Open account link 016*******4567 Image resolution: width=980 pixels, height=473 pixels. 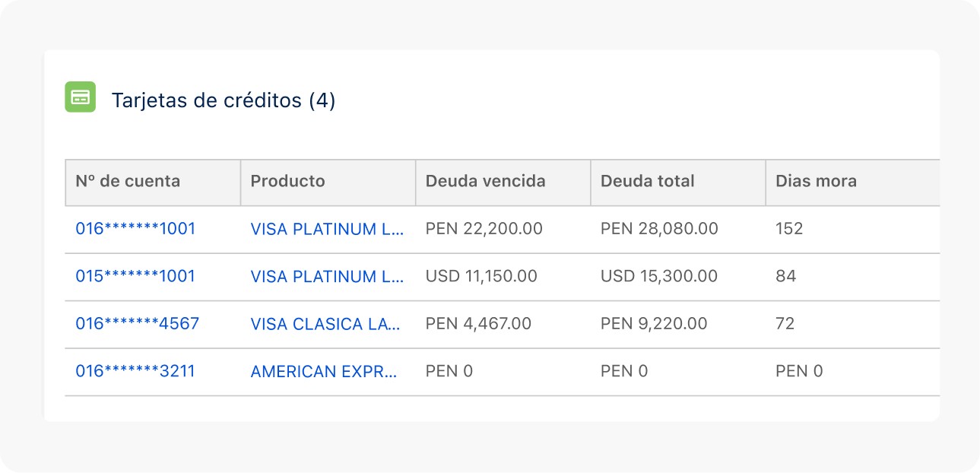pyautogui.click(x=137, y=324)
